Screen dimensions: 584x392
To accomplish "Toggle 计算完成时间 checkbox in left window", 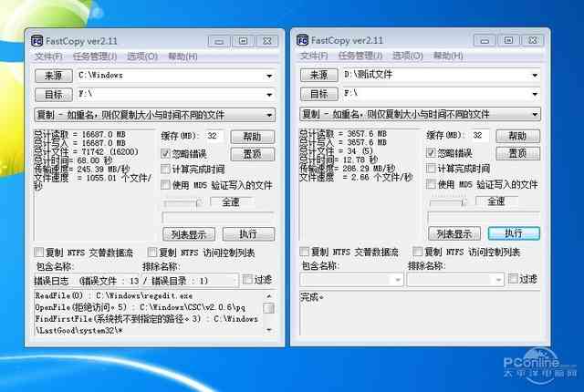I will click(166, 170).
